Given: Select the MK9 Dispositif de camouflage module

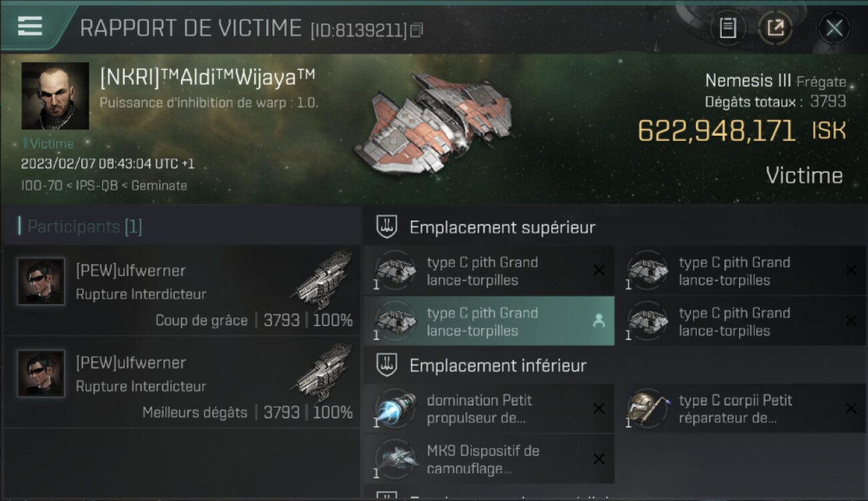Looking at the screenshot, I should pos(489,460).
